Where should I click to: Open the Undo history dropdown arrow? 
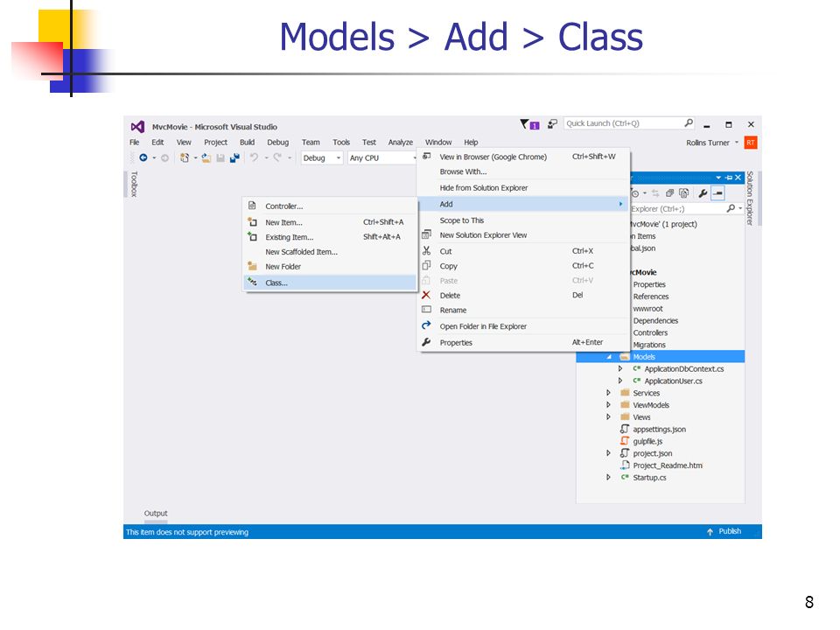[x=266, y=157]
